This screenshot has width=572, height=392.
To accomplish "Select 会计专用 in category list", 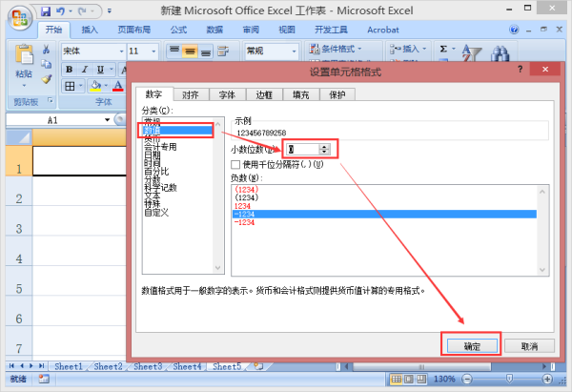I will pos(160,147).
